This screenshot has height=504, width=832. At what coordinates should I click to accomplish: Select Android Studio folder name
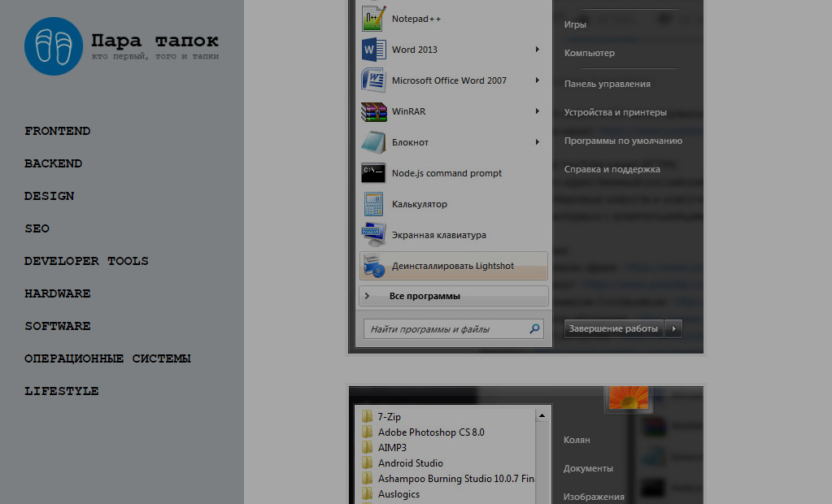[x=410, y=463]
